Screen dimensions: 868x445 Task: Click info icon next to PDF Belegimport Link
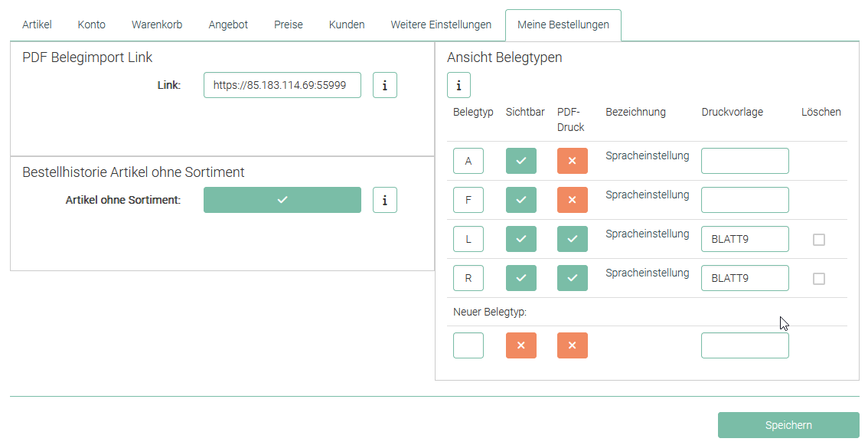tap(384, 86)
